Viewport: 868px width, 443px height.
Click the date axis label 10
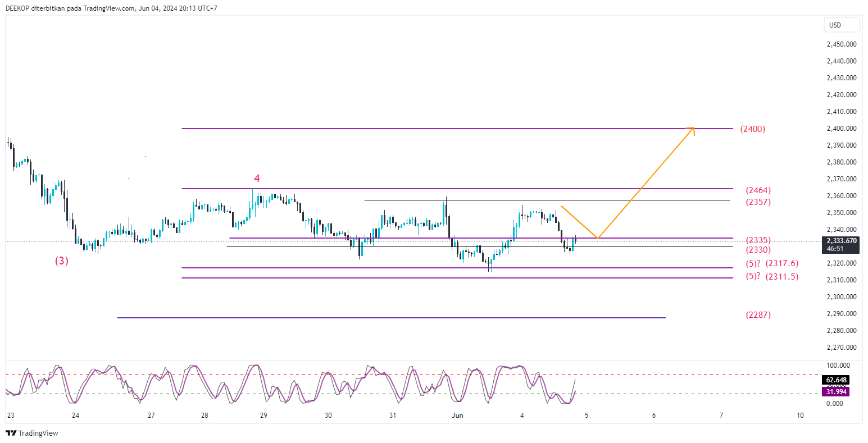click(800, 416)
